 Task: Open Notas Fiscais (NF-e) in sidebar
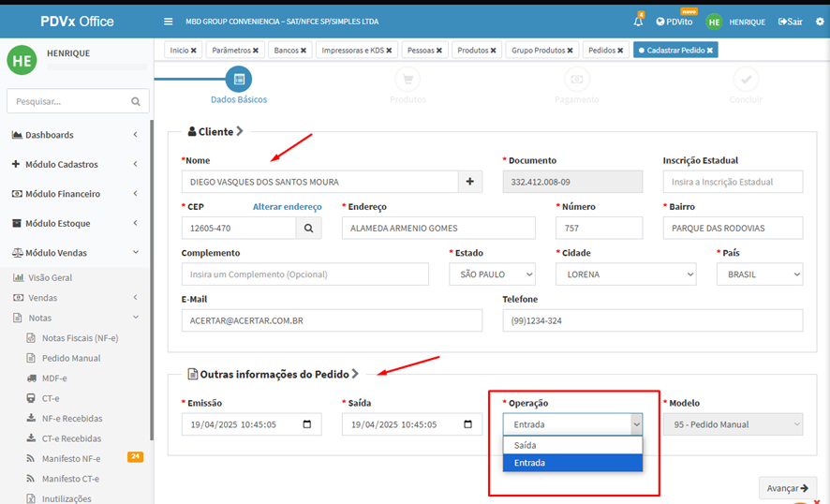pos(80,338)
